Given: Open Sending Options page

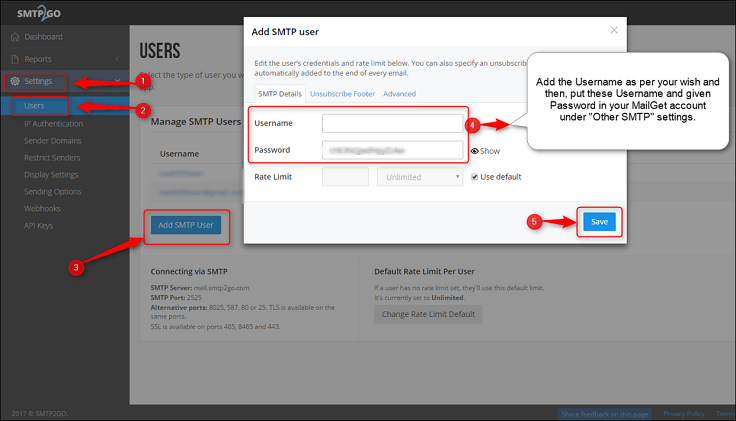Looking at the screenshot, I should (x=53, y=191).
